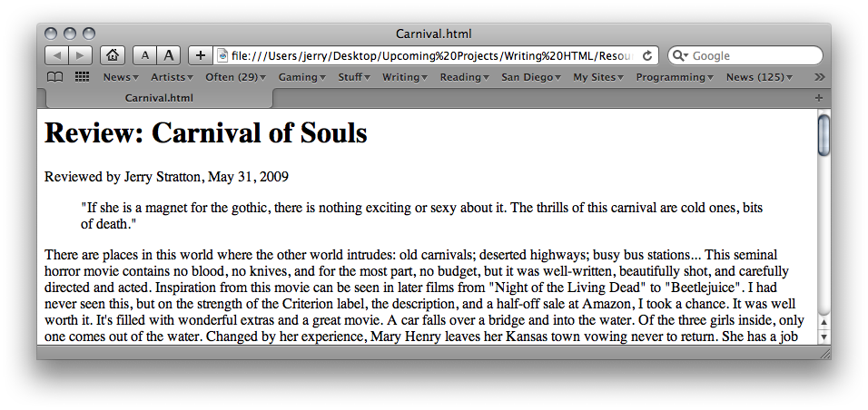Viewport: 868px width, 410px height.
Task: Click the Back navigation arrow
Action: point(57,55)
